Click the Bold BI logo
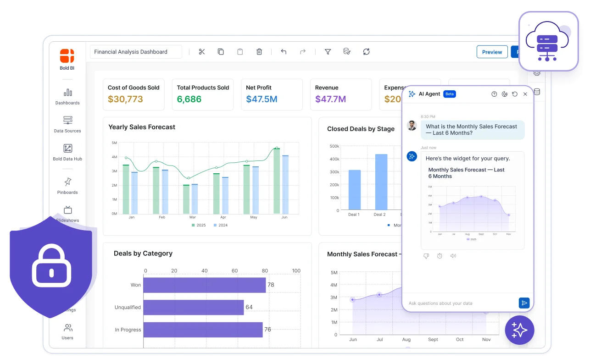The width and height of the screenshot is (590, 364). [67, 56]
